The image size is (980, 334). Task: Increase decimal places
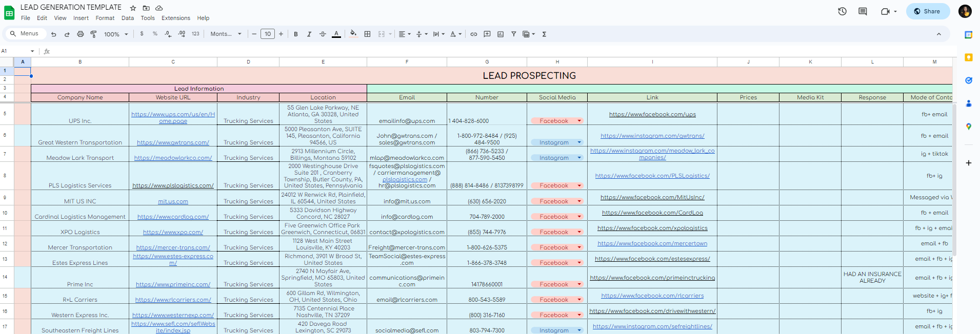182,34
